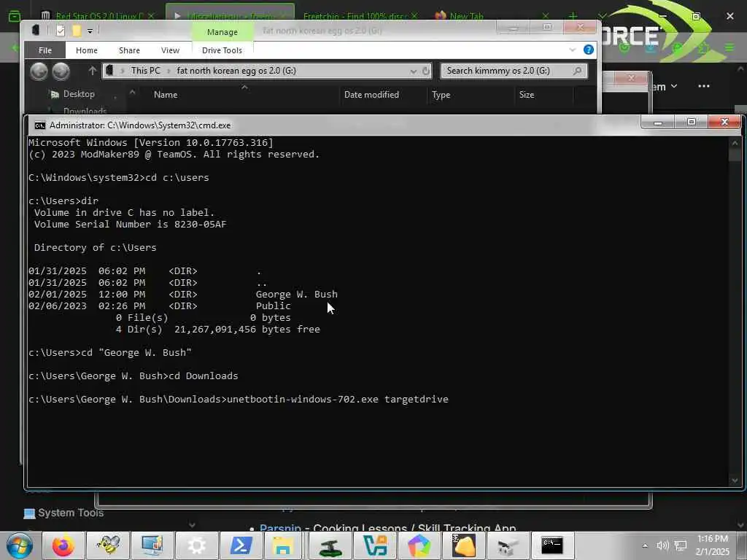Open the VS teal icon app on taskbar
Image resolution: width=747 pixels, height=560 pixels.
tap(374, 545)
